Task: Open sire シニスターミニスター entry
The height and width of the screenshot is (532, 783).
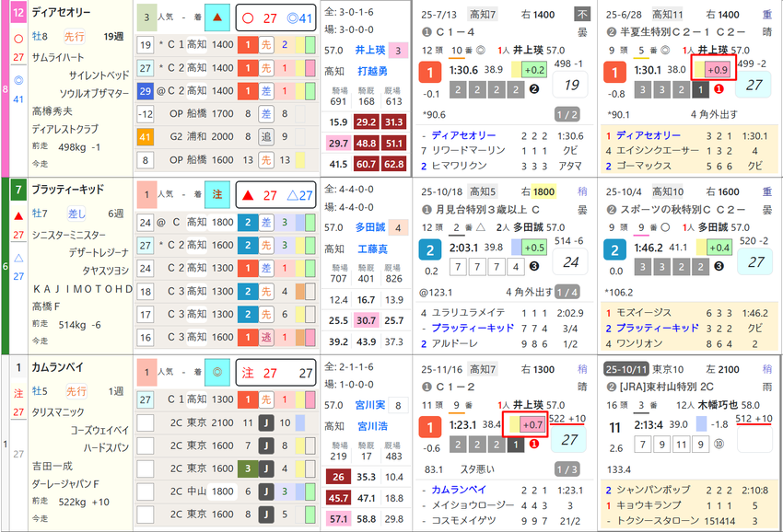Action: (x=69, y=235)
